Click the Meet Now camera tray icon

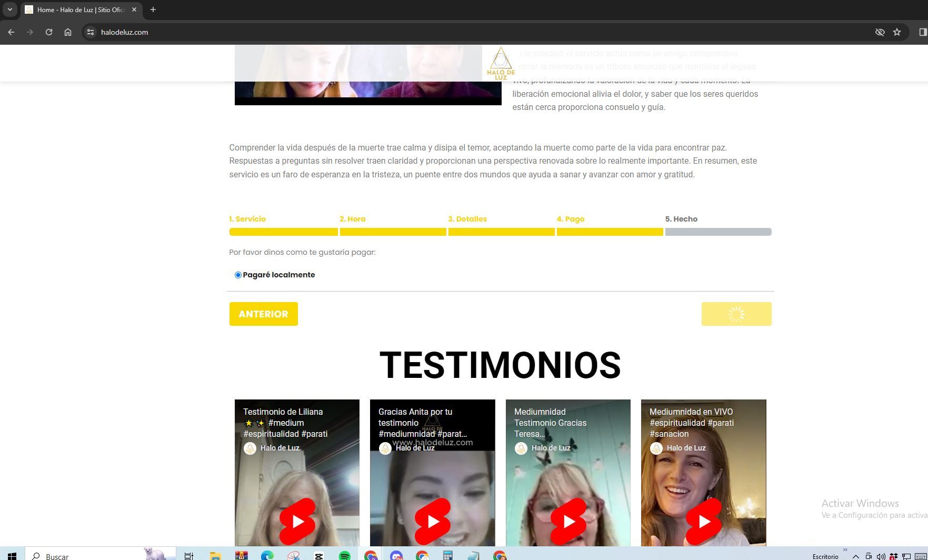coord(869,556)
